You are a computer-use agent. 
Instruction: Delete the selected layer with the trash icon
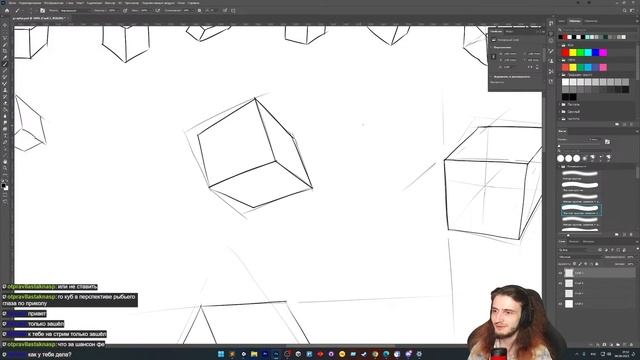click(631, 344)
